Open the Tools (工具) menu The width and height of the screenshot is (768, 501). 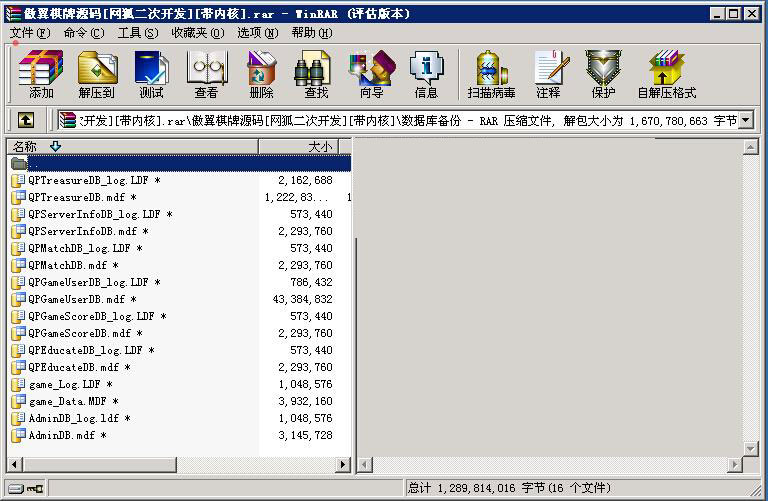click(x=137, y=33)
